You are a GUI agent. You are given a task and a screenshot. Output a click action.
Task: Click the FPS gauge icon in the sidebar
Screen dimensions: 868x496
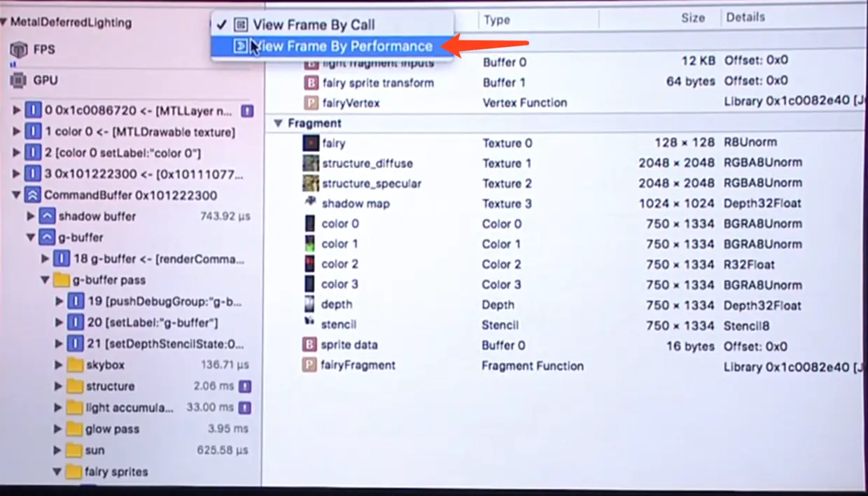pos(18,49)
